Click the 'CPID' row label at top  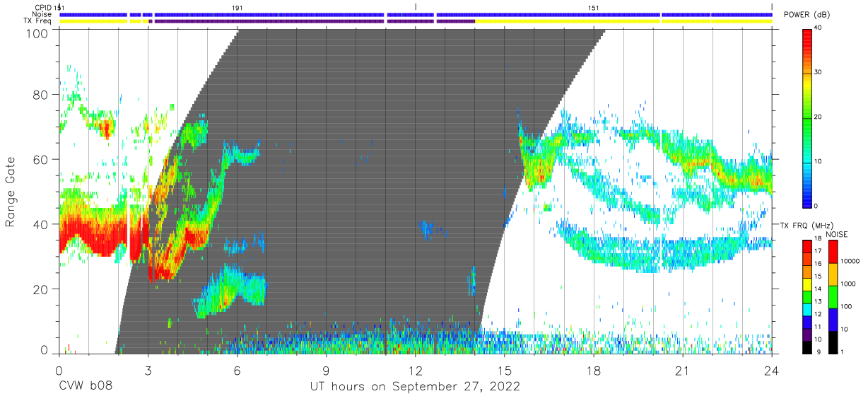(x=42, y=7)
